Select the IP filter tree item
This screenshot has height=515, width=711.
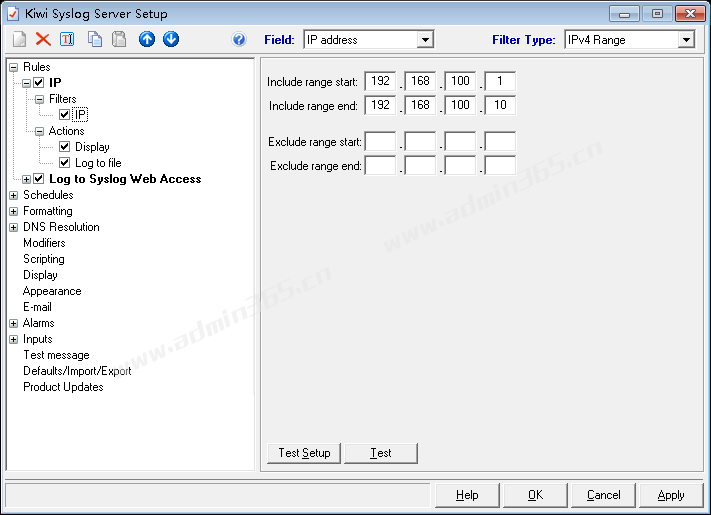pyautogui.click(x=80, y=114)
